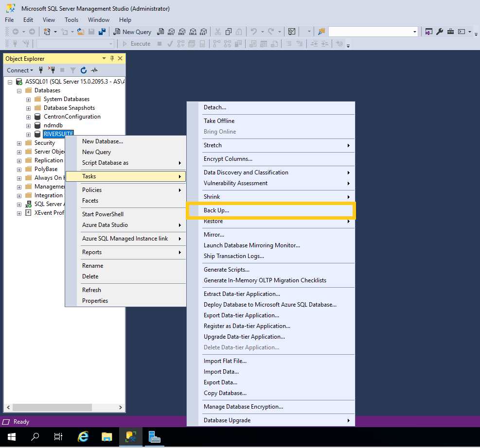Click the Find search combo box
Screen dimensions: 480x448
[373, 32]
